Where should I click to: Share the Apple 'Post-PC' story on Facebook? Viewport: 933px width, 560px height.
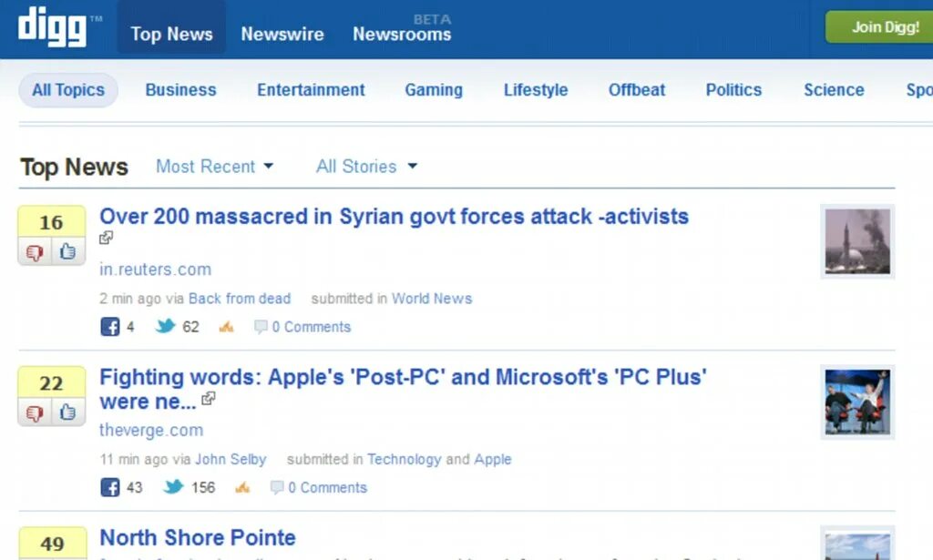coord(110,487)
